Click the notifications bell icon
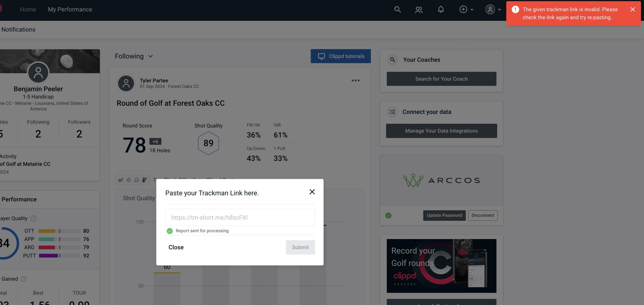The image size is (644, 305). (441, 9)
